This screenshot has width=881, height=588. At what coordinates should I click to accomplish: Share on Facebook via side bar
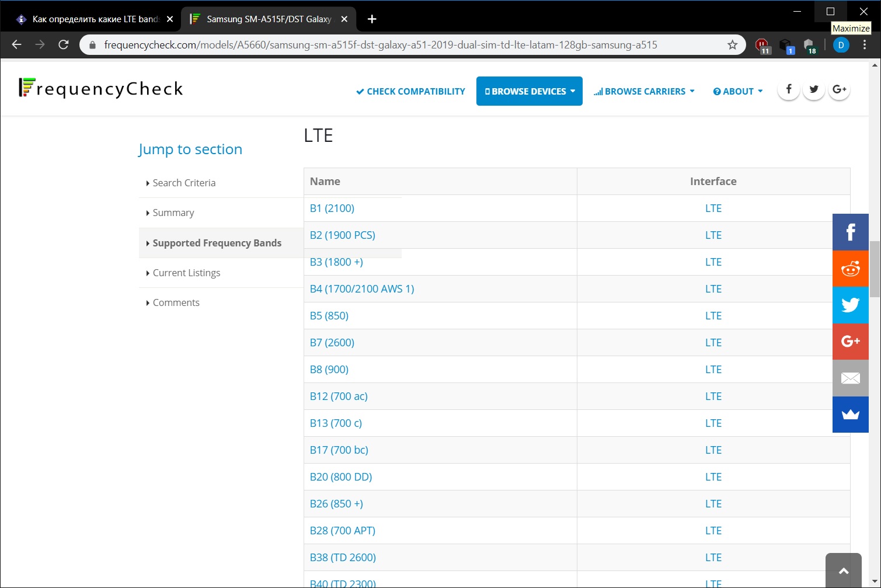point(851,232)
